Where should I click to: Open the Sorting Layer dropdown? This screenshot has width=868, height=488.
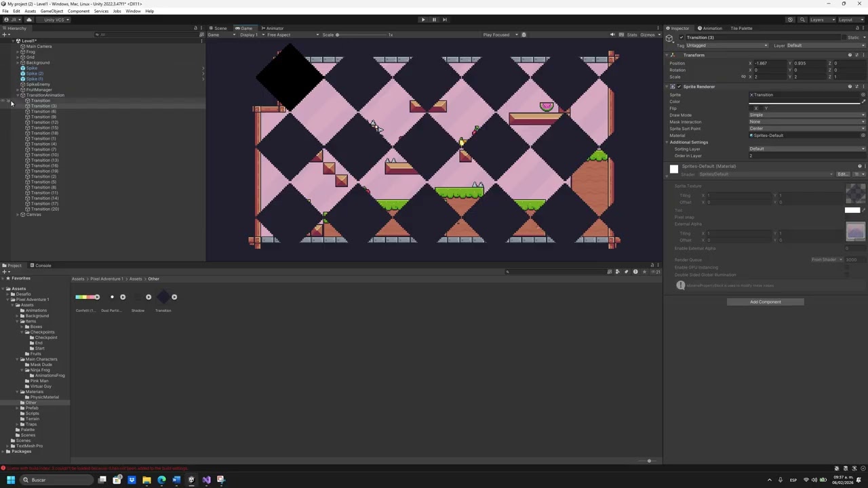coord(807,149)
